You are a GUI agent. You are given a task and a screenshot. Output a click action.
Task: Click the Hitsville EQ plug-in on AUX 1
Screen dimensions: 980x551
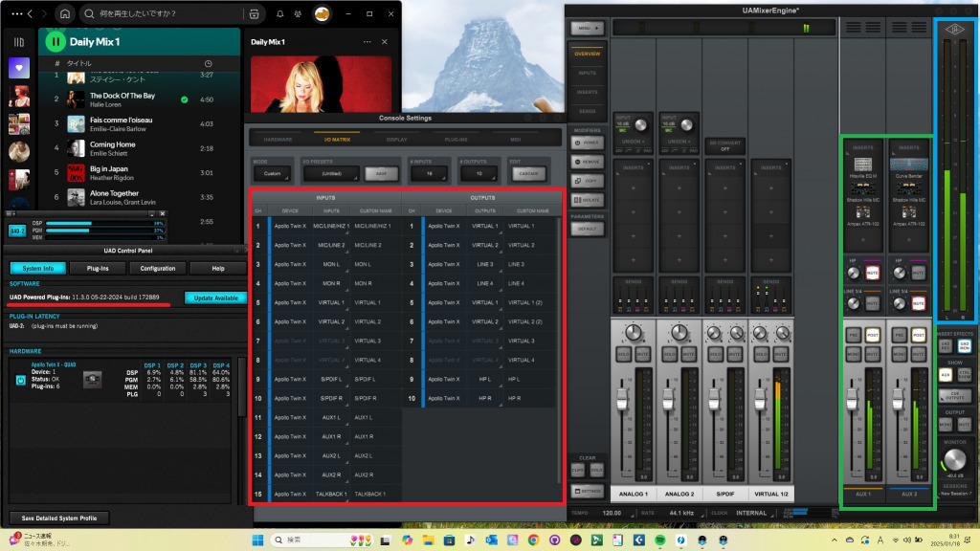click(863, 165)
